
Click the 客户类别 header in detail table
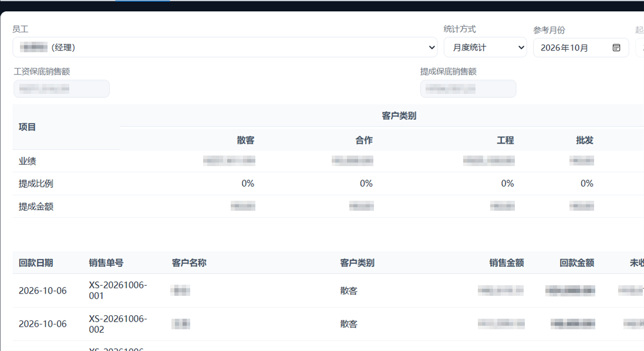(x=357, y=263)
